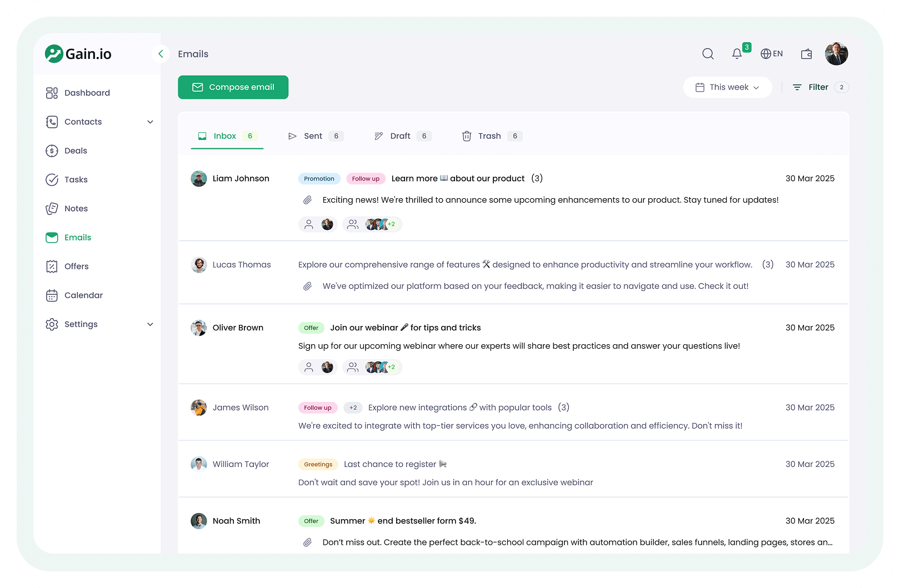Click the Gain.io logo
This screenshot has width=900, height=588.
pyautogui.click(x=78, y=54)
